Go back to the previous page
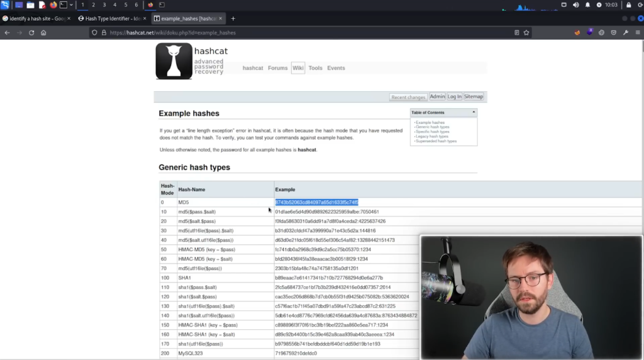 pos(7,33)
